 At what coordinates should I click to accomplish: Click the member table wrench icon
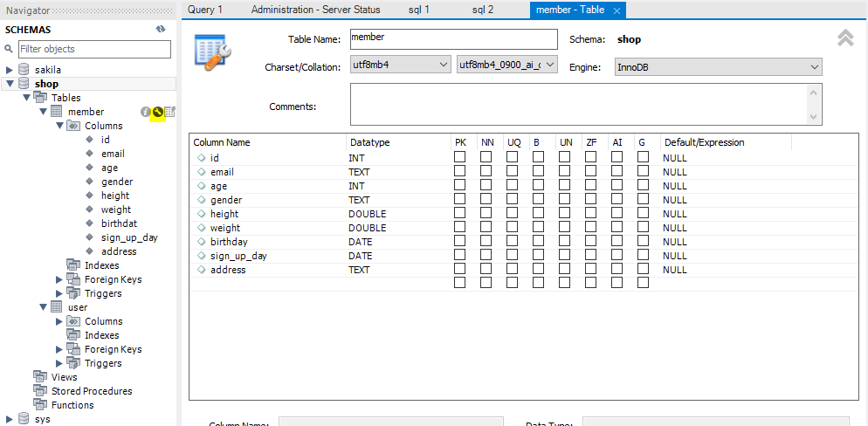158,112
